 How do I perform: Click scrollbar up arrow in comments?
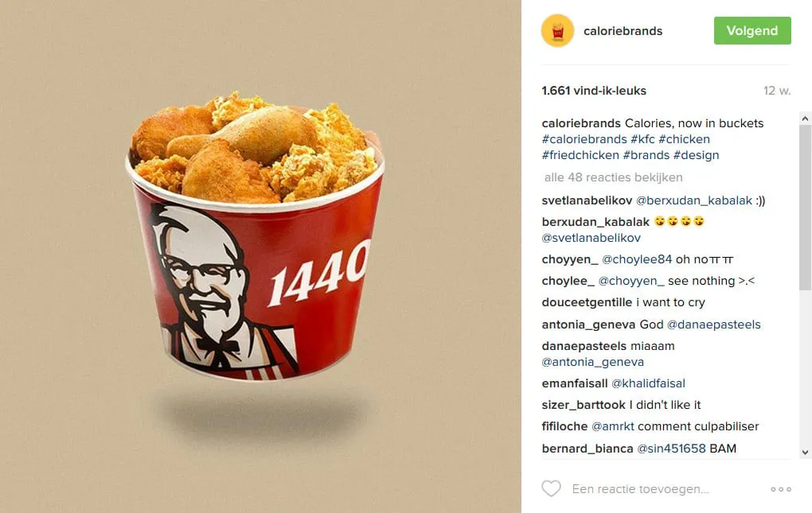(x=805, y=119)
